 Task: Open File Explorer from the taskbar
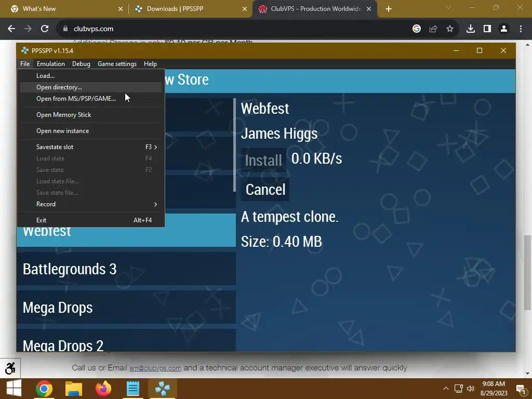click(x=74, y=389)
